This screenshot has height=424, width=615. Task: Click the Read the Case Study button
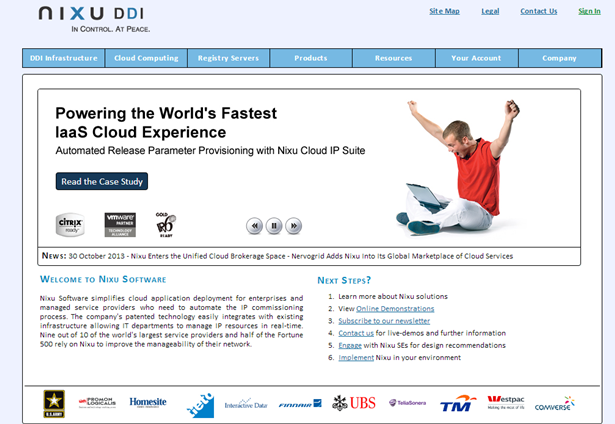point(102,182)
